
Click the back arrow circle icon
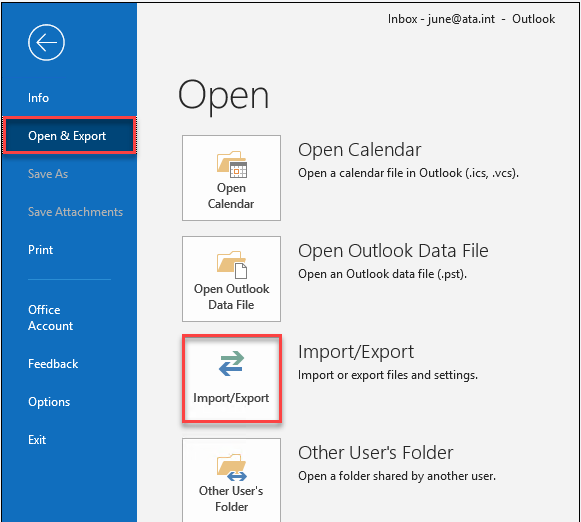[46, 43]
